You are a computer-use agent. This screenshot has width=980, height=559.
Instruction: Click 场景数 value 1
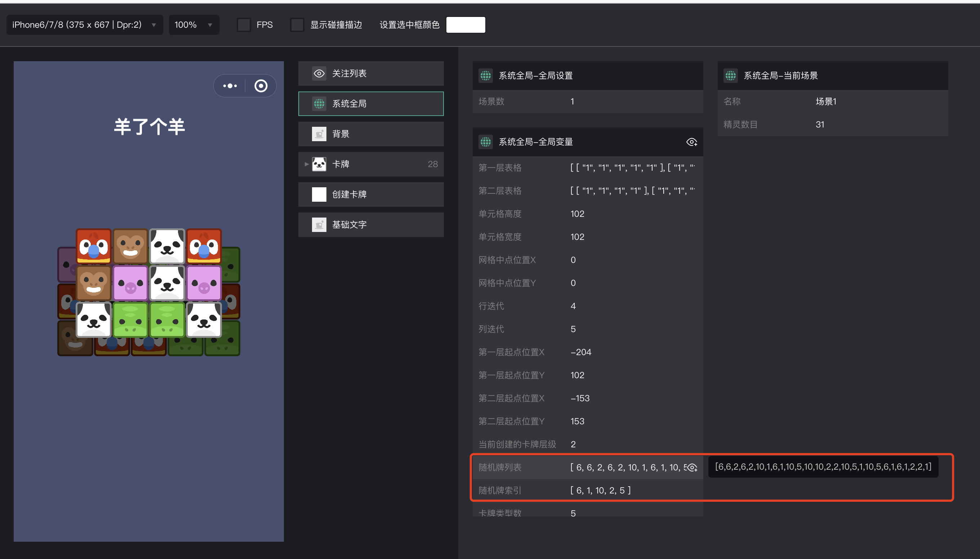[x=572, y=102]
